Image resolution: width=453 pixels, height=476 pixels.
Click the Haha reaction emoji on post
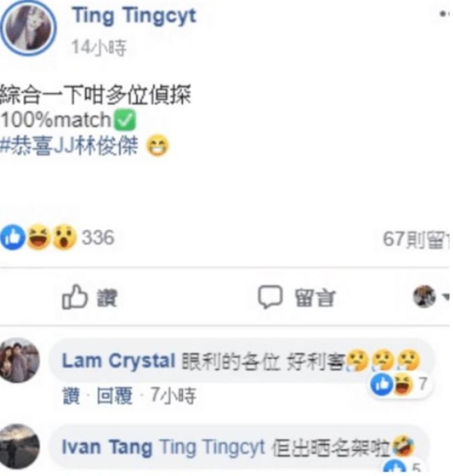39,237
